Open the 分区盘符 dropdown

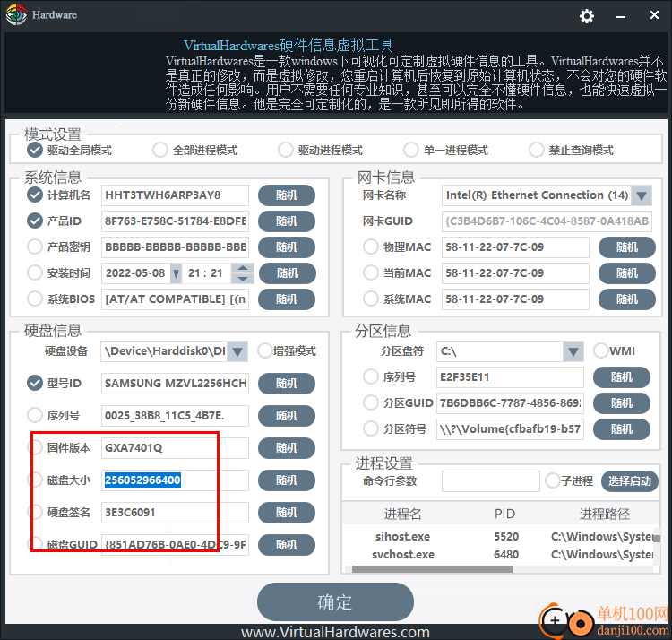tap(573, 351)
